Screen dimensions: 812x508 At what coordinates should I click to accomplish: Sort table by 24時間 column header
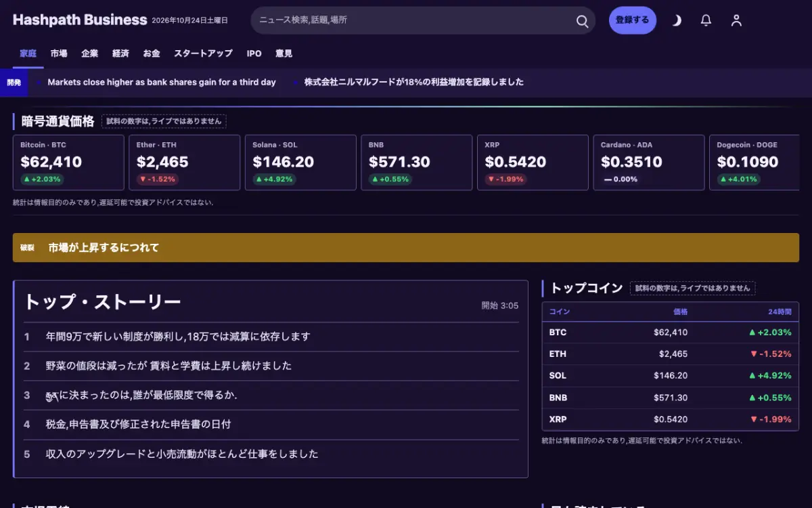pos(780,312)
